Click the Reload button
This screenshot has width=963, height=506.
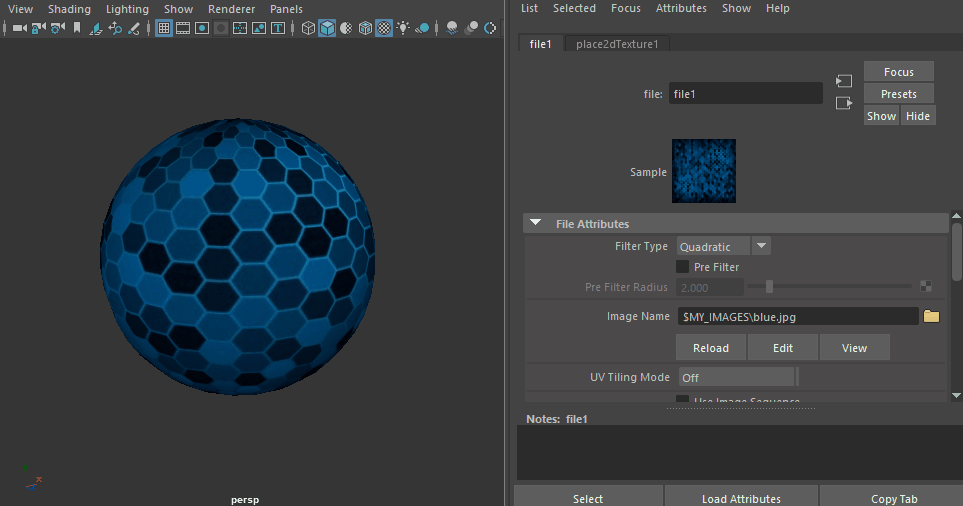click(x=711, y=348)
